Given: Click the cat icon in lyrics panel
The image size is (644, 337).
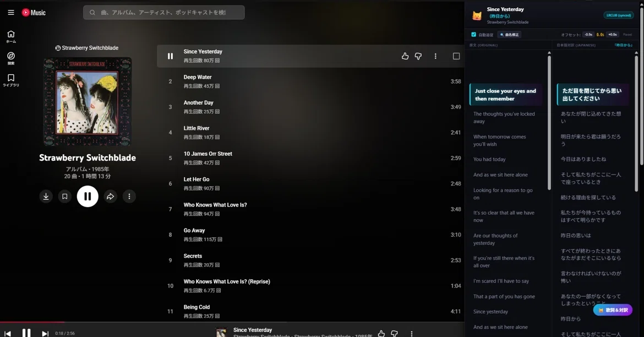Looking at the screenshot, I should point(477,16).
